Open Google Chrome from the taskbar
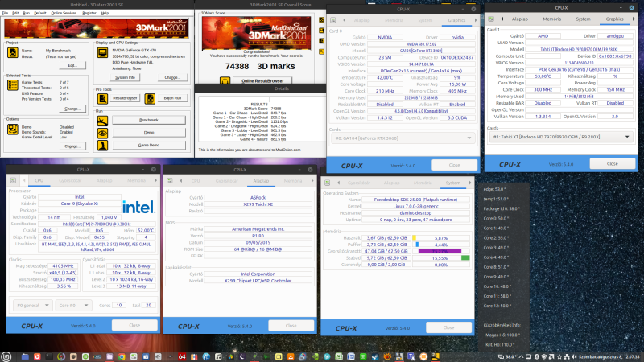The width and height of the screenshot is (644, 362). 122,356
